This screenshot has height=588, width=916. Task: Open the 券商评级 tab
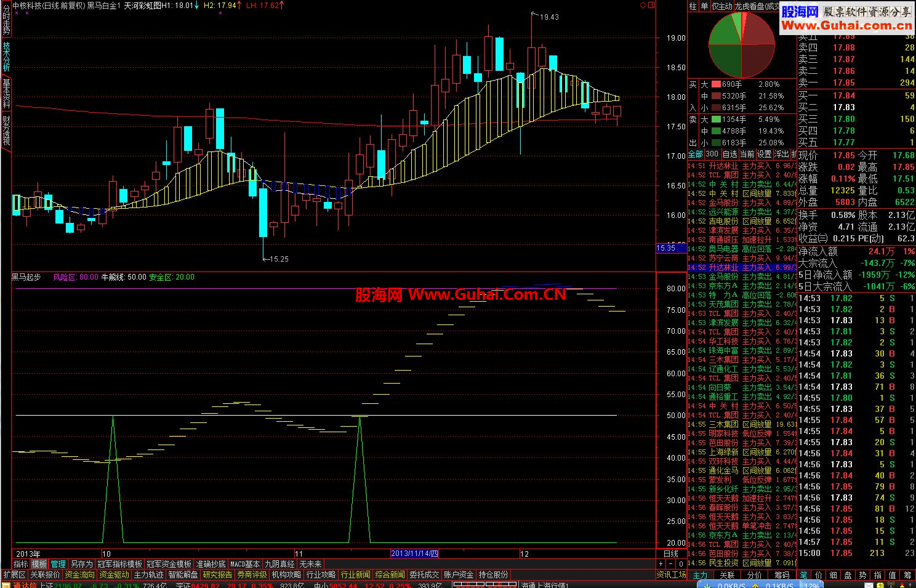click(252, 574)
